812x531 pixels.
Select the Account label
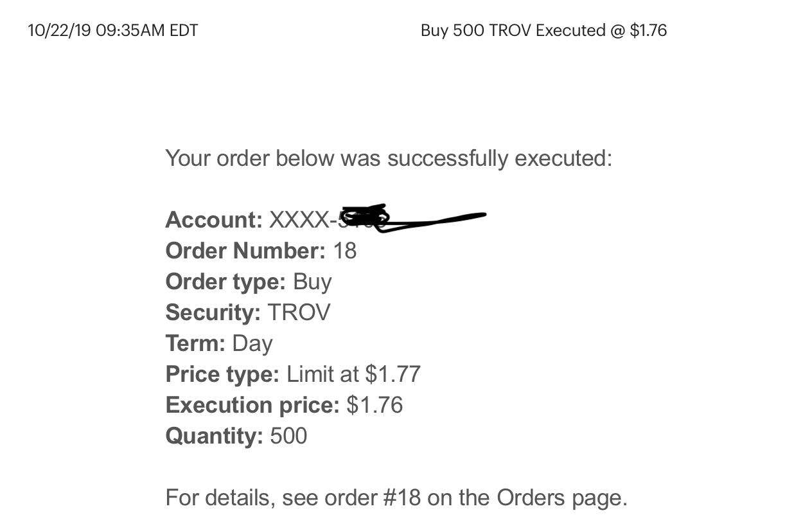point(213,220)
